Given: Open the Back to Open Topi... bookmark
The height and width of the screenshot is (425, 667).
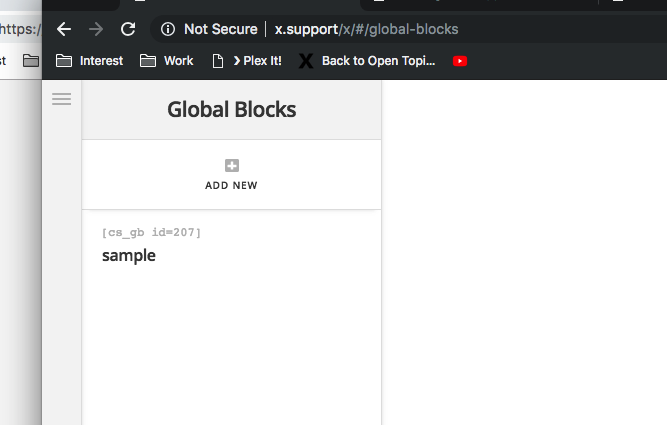Looking at the screenshot, I should [x=379, y=61].
